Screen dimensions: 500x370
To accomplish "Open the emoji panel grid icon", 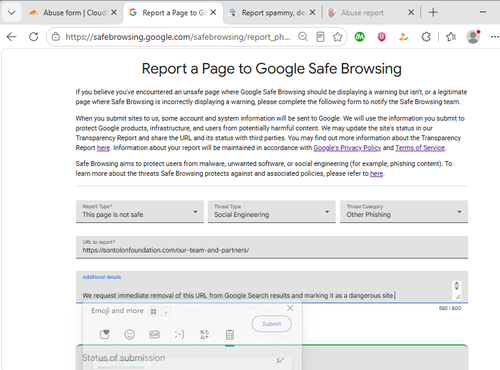I will [154, 311].
